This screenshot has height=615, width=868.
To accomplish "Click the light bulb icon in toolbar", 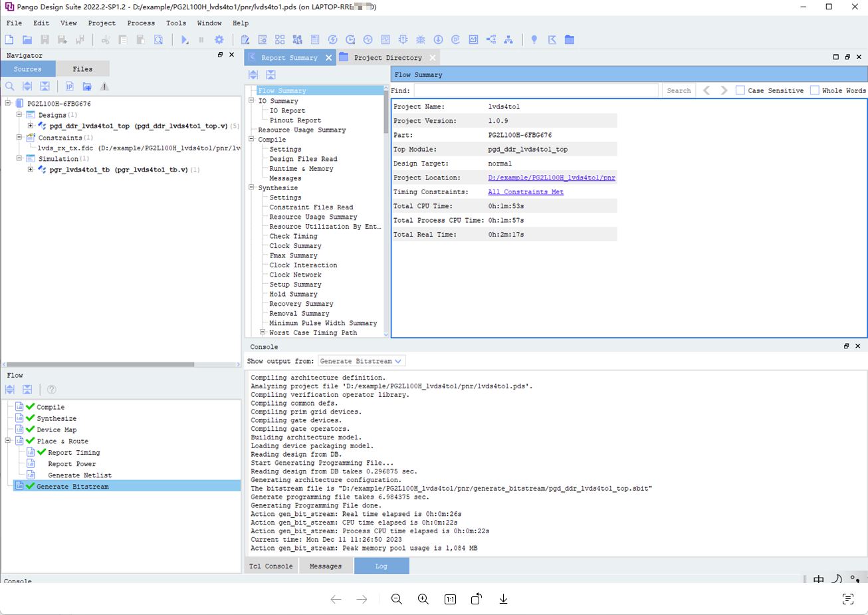I will [x=534, y=40].
